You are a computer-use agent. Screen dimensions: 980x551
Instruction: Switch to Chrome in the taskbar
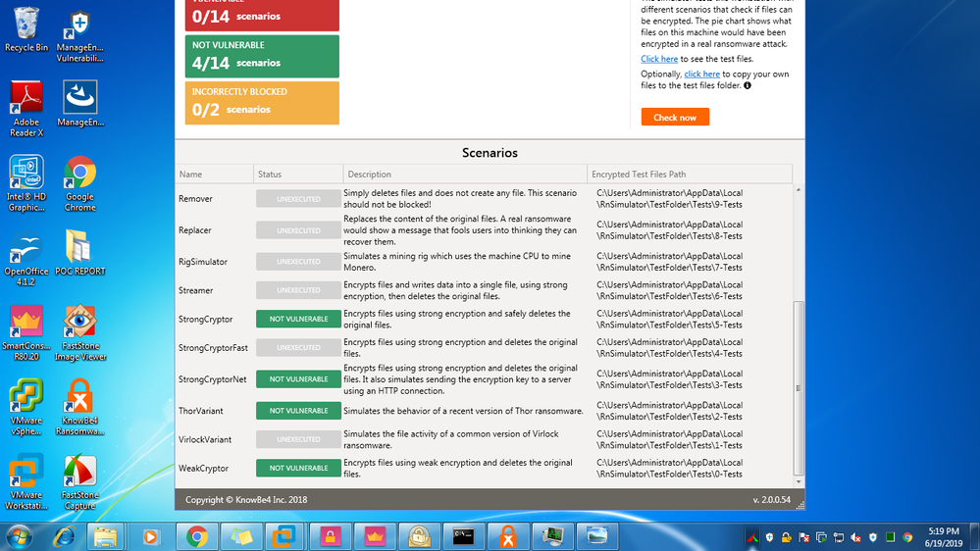197,536
